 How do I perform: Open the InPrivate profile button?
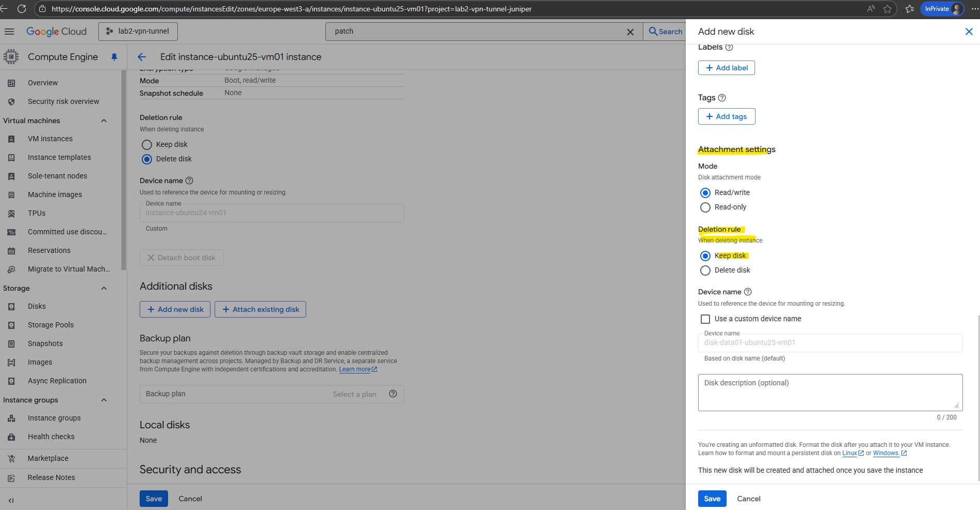point(942,9)
